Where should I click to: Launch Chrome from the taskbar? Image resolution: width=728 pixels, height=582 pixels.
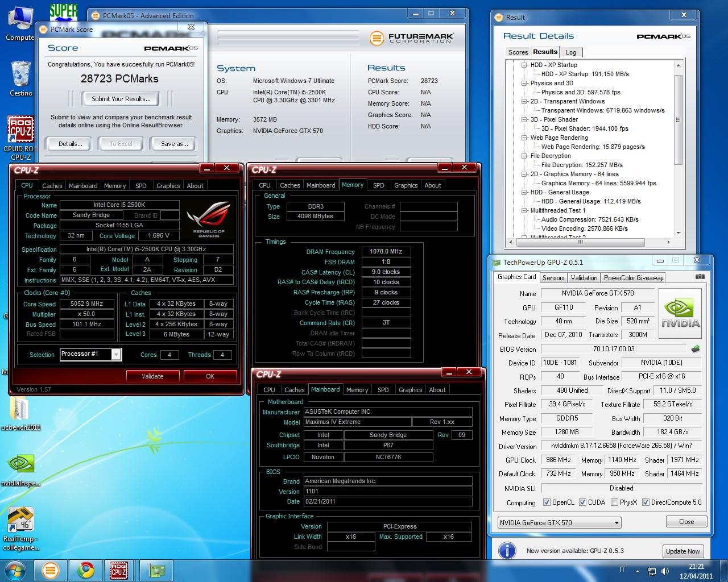click(x=86, y=570)
